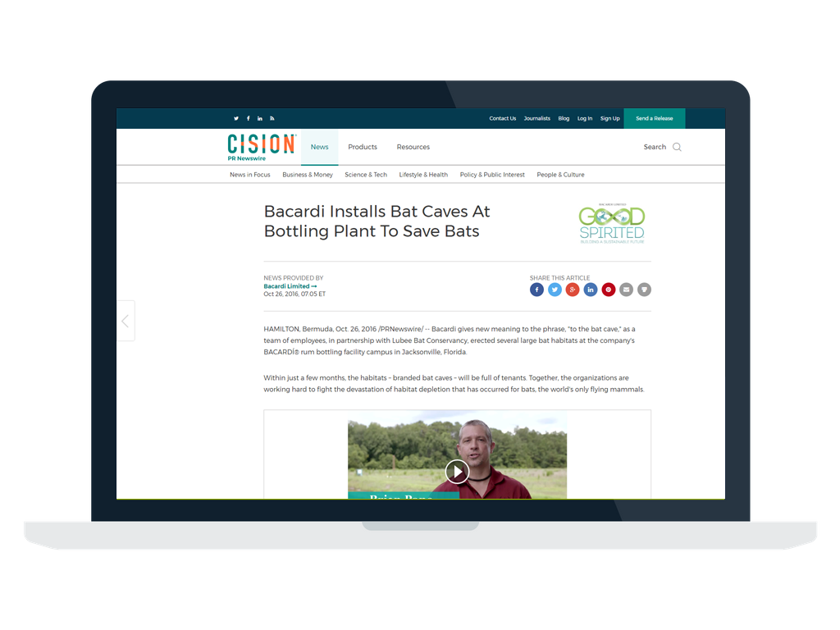Open the Business & Money category
This screenshot has width=840, height=630.
(308, 175)
